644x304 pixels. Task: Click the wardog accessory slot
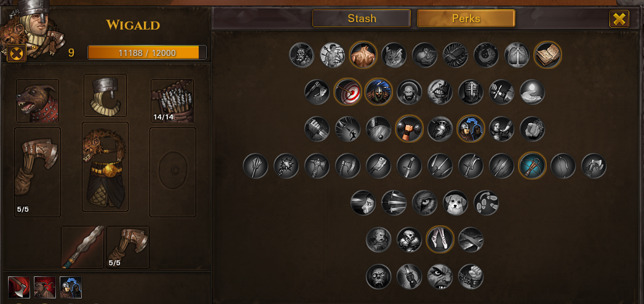point(38,101)
